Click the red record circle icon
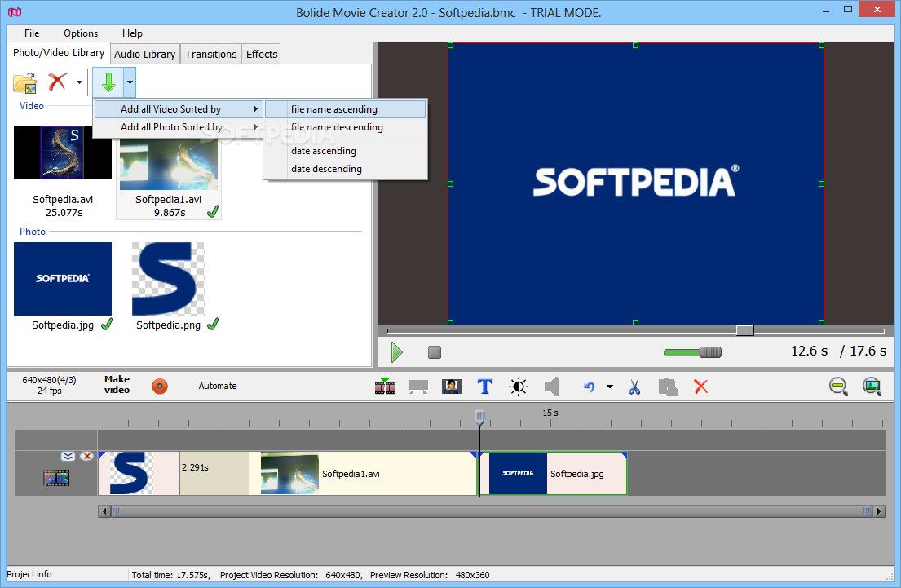 pyautogui.click(x=160, y=387)
